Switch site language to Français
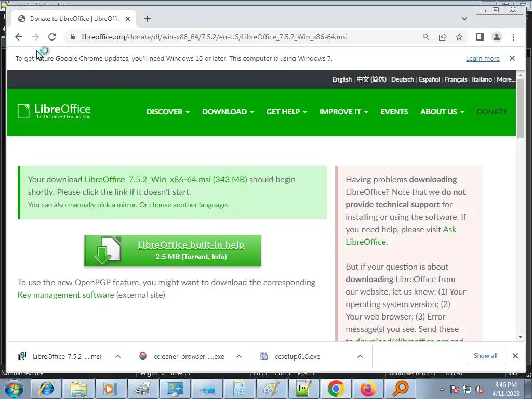This screenshot has width=532, height=399. (456, 79)
